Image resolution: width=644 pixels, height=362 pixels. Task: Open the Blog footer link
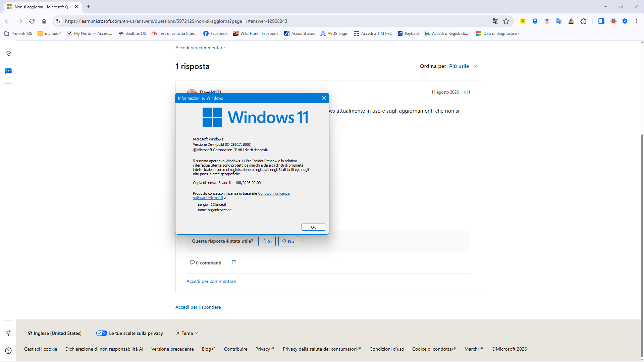[x=208, y=349]
